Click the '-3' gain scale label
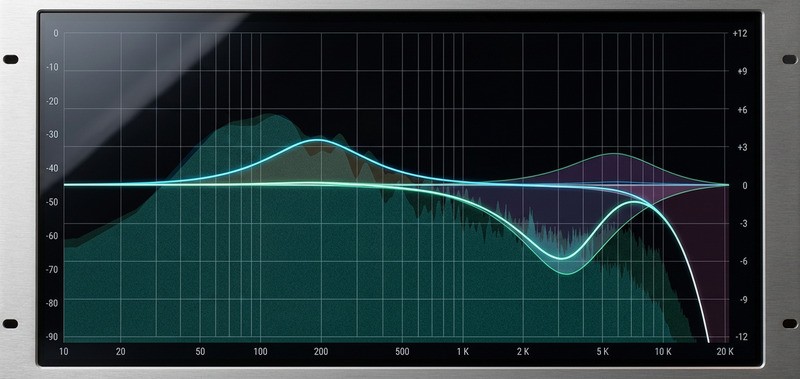This screenshot has width=800, height=379. coord(742,223)
